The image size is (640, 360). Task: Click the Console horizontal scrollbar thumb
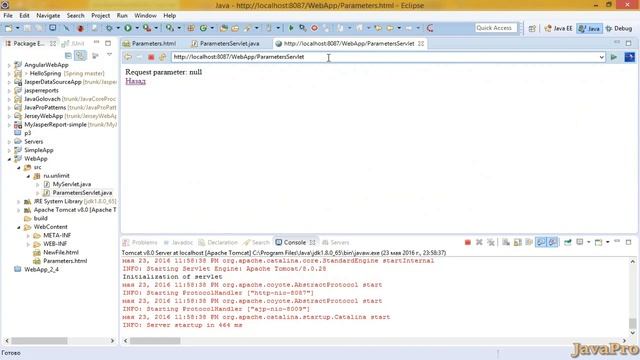[x=155, y=341]
